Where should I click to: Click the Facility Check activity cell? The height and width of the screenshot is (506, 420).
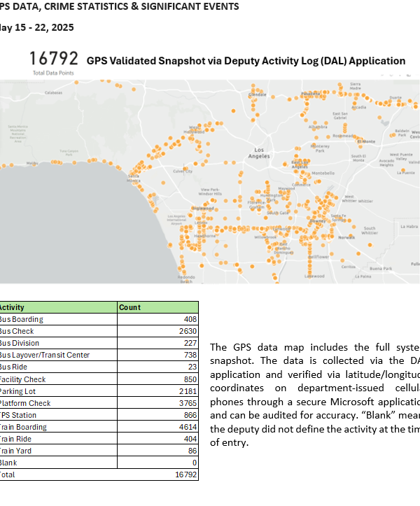[22, 379]
